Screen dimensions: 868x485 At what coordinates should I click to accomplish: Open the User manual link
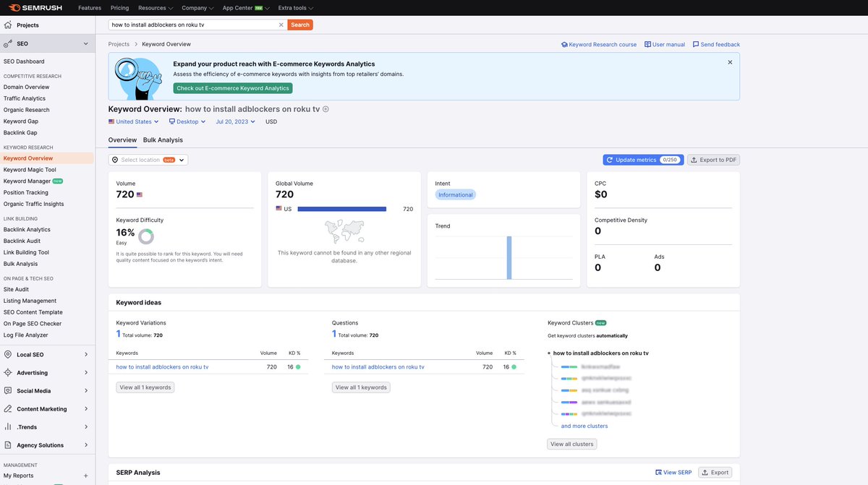click(665, 45)
